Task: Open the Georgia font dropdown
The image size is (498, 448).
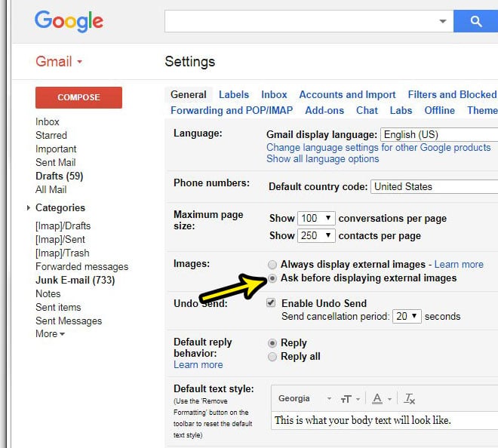Action: tap(305, 398)
